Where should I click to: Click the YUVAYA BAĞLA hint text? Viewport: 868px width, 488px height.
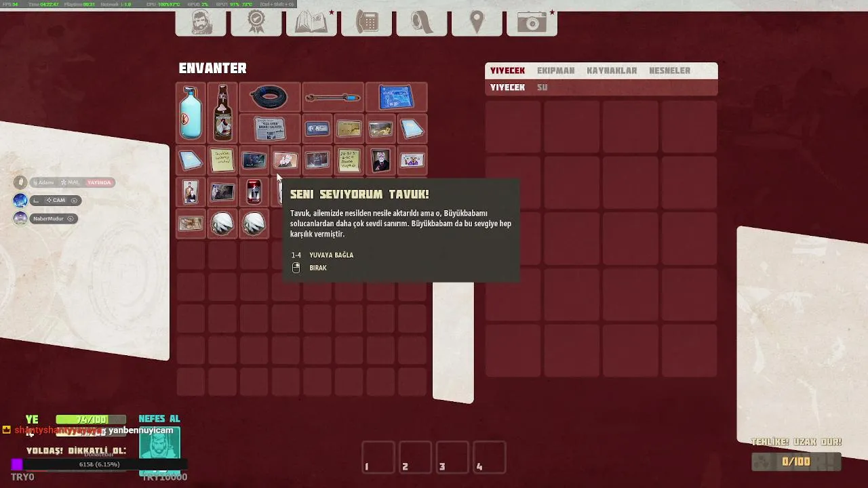[331, 255]
